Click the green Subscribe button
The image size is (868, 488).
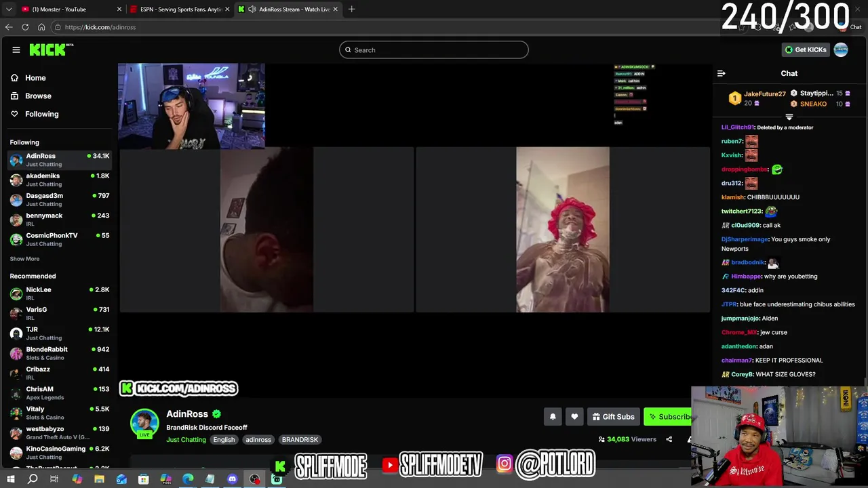(x=668, y=417)
